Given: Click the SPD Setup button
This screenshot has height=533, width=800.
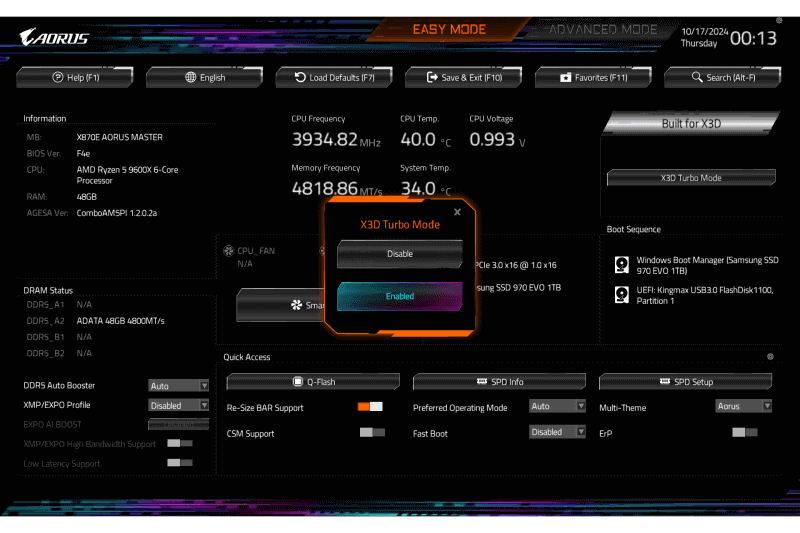Looking at the screenshot, I should [685, 382].
